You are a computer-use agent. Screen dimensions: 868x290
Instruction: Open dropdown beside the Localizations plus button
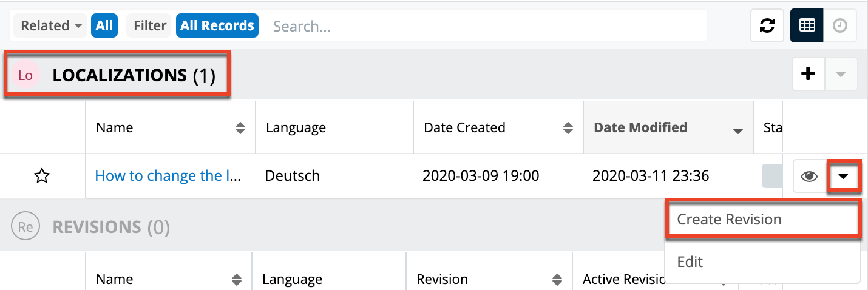[841, 74]
